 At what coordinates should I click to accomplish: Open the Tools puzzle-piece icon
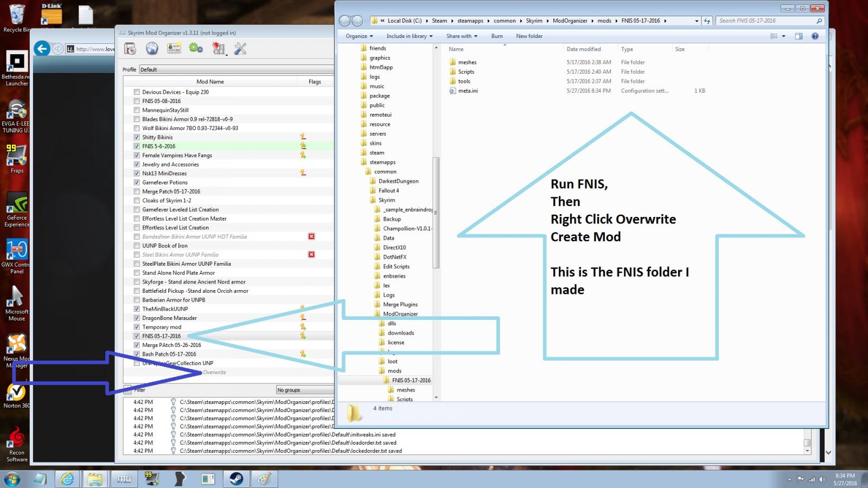[219, 49]
